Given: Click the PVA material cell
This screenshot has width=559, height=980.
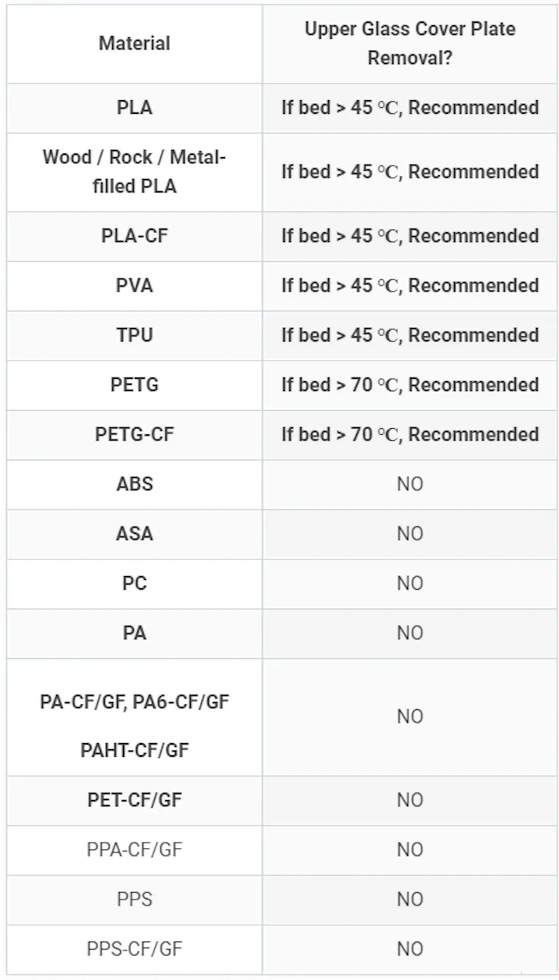Looking at the screenshot, I should [134, 285].
